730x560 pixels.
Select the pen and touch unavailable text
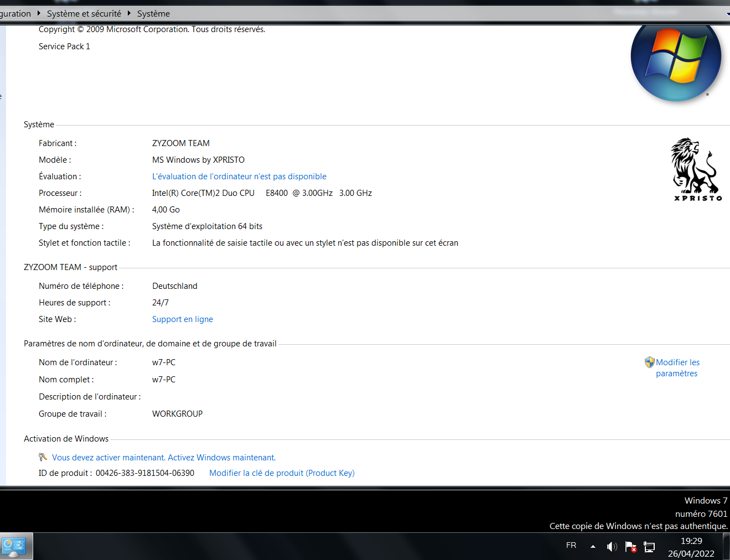[305, 243]
